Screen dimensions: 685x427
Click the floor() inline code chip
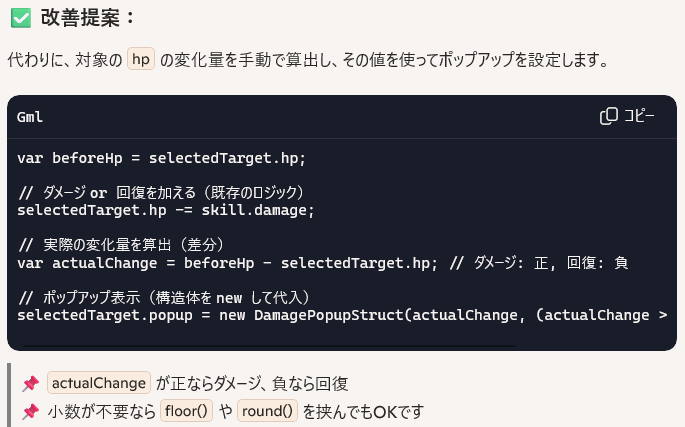point(186,411)
